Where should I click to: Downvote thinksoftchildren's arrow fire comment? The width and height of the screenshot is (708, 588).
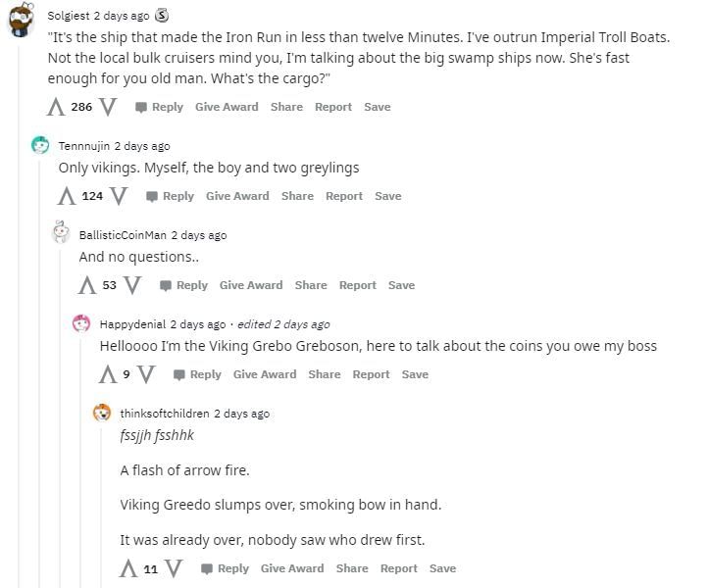(x=174, y=568)
